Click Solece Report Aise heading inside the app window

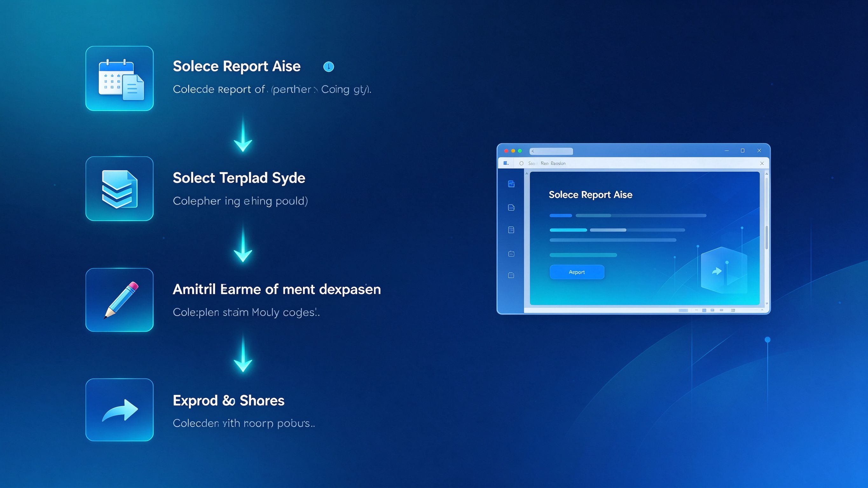click(590, 195)
